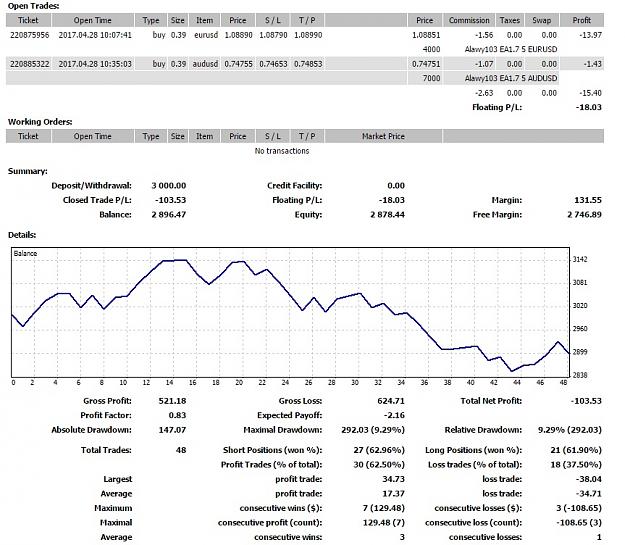Click take profit value 0.74853
The width and height of the screenshot is (625, 545).
point(308,64)
